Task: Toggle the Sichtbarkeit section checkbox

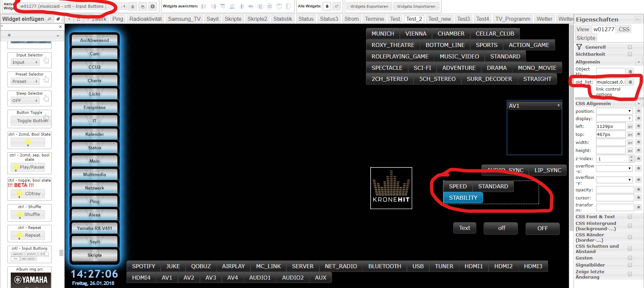Action: pos(630,54)
